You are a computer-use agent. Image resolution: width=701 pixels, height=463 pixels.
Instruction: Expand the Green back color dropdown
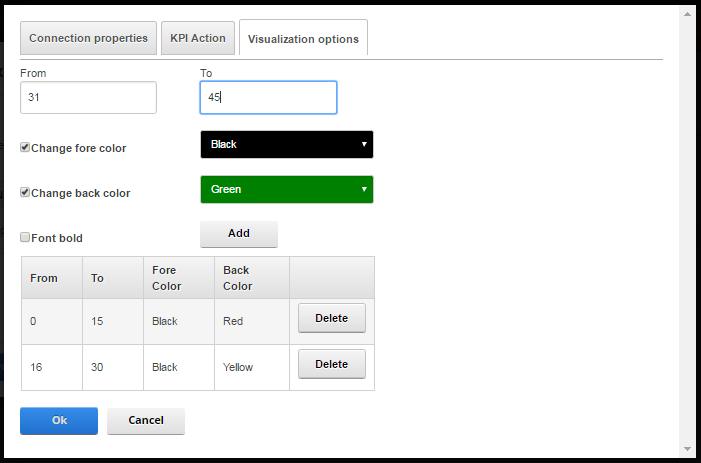pyautogui.click(x=287, y=189)
